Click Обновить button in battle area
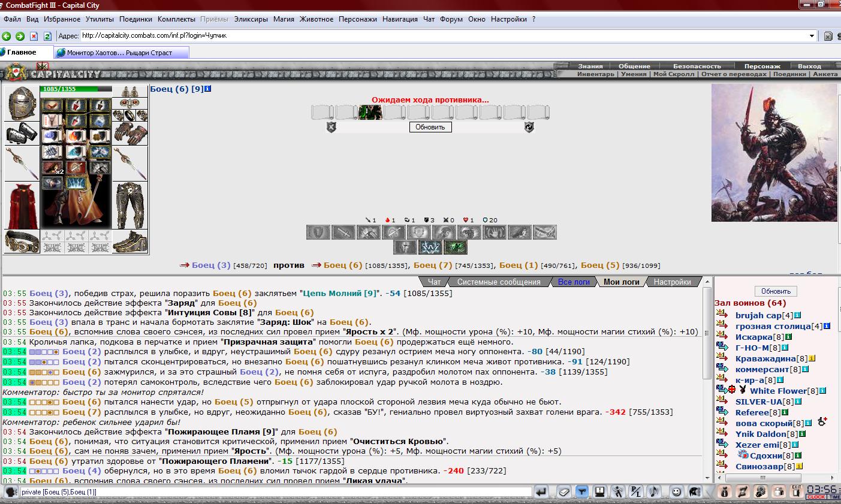 (430, 127)
